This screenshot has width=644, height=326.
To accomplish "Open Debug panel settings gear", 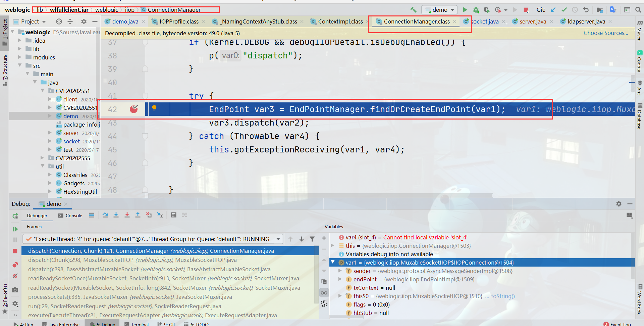I will pyautogui.click(x=619, y=204).
